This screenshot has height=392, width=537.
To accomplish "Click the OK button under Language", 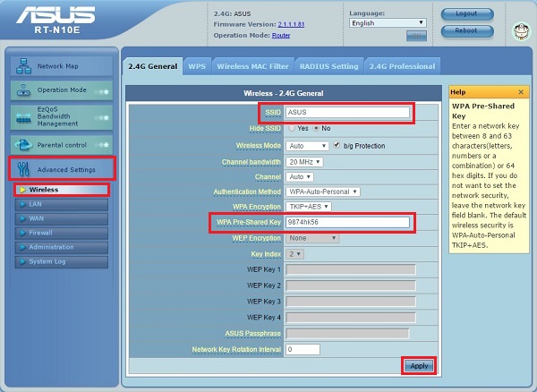I will [416, 36].
